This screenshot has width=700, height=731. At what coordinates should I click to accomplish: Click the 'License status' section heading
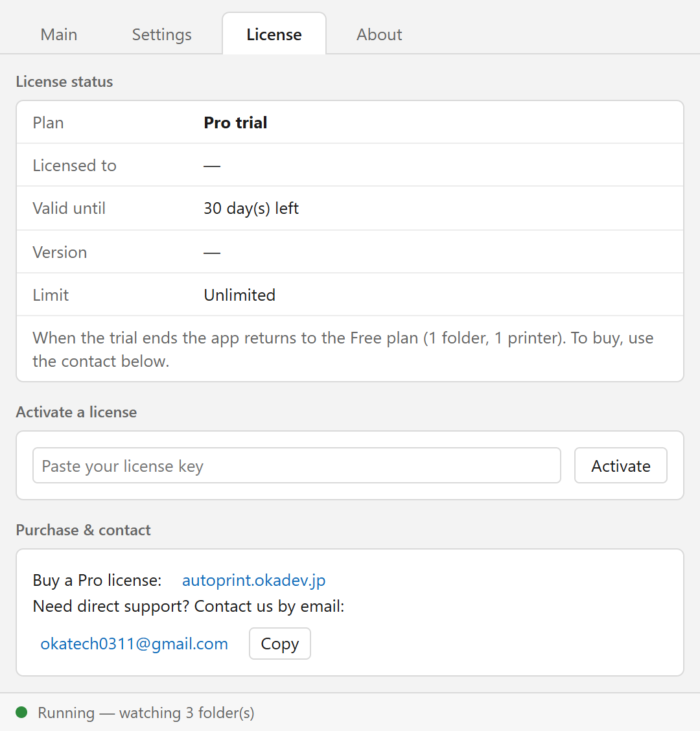click(x=64, y=82)
